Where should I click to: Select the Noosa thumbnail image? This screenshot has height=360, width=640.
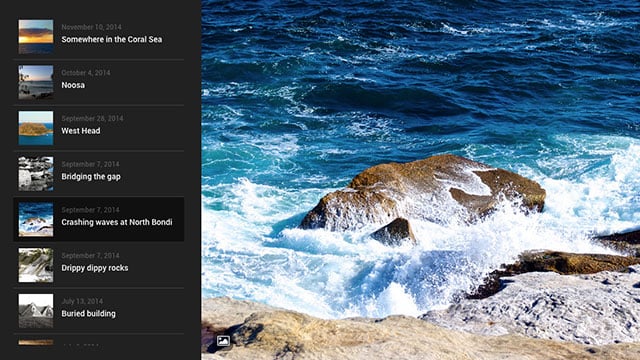(36, 82)
